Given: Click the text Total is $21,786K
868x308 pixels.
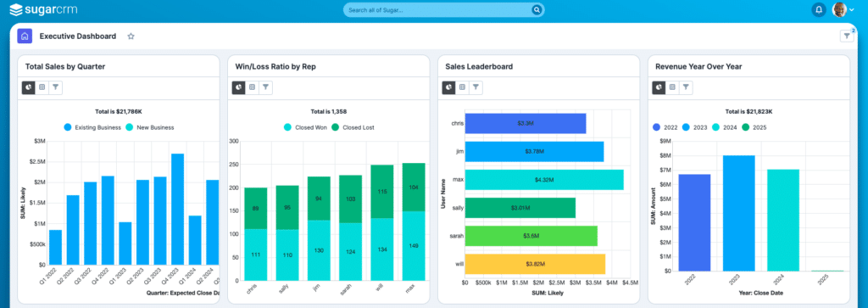Looking at the screenshot, I should tap(119, 111).
